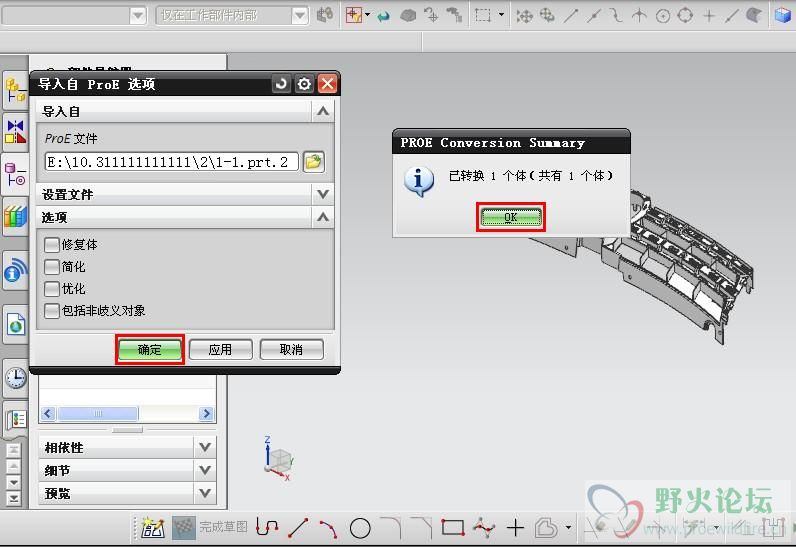Click the shaded cube display icon
Image resolution: width=796 pixels, height=547 pixels.
coord(783,15)
